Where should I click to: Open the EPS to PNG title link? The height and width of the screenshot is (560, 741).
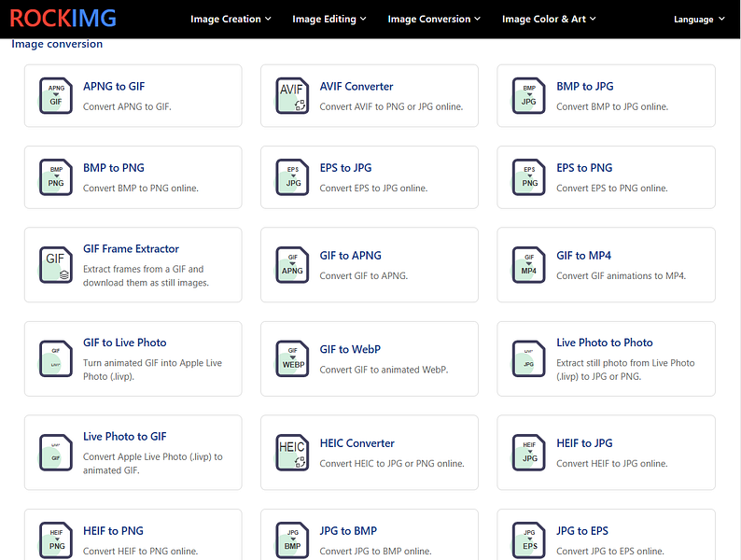584,168
